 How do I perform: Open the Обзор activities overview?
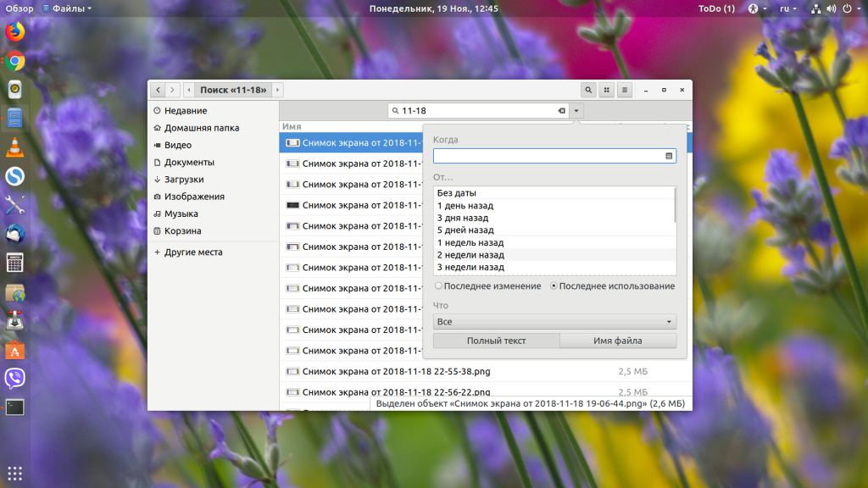[x=19, y=8]
